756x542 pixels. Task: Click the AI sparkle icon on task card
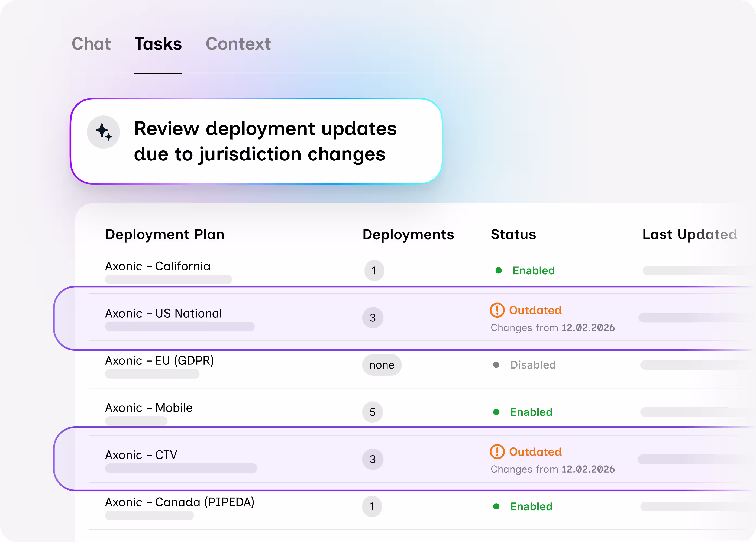coord(104,132)
